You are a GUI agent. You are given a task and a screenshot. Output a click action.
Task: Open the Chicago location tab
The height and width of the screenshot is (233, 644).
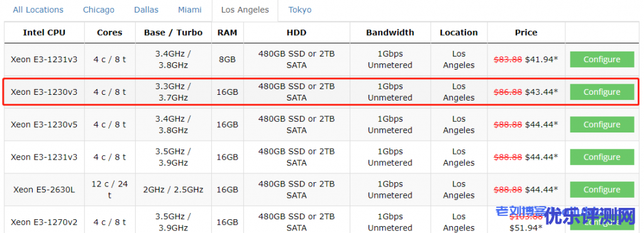tap(99, 10)
